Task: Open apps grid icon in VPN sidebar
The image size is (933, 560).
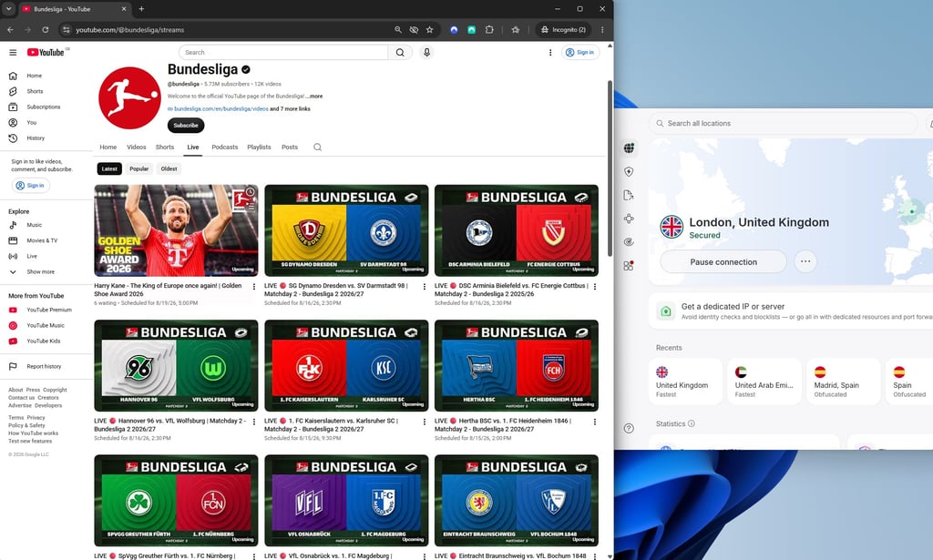Action: click(629, 266)
